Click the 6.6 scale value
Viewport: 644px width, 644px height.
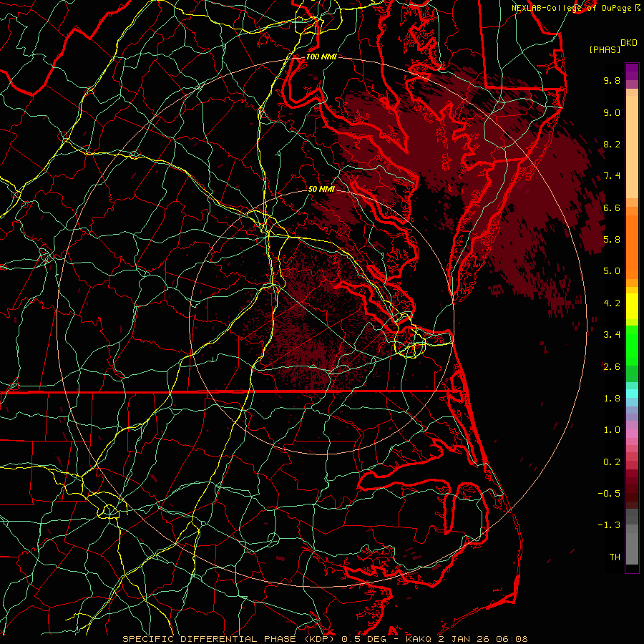pos(612,208)
